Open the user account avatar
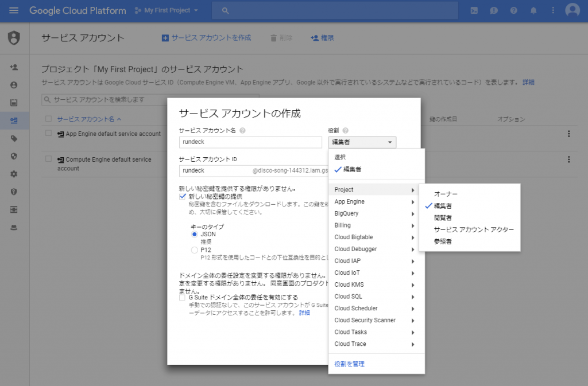Screen dimensions: 588x386 click(572, 10)
